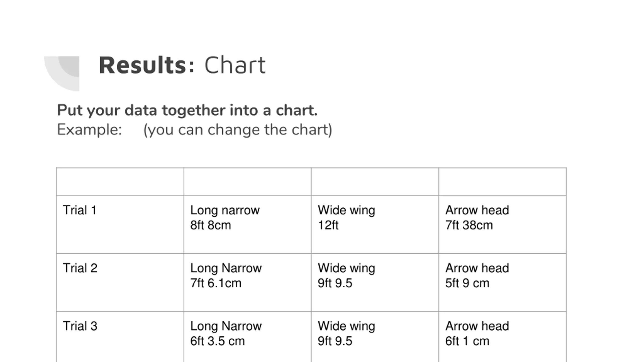Click the 'Put your data together' heading
This screenshot has height=362, width=644.
point(187,110)
